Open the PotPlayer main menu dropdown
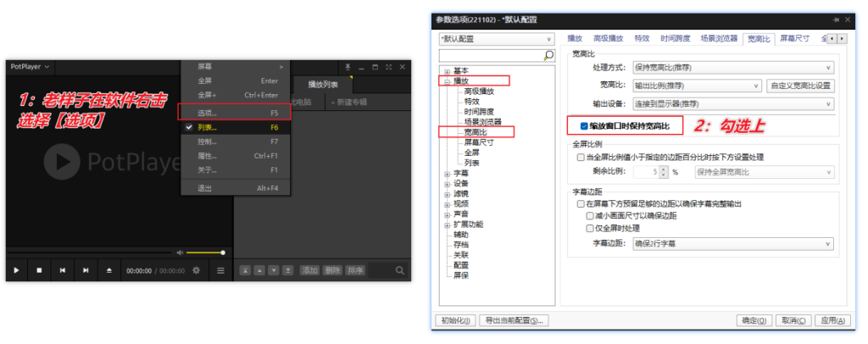The width and height of the screenshot is (868, 344). point(30,67)
